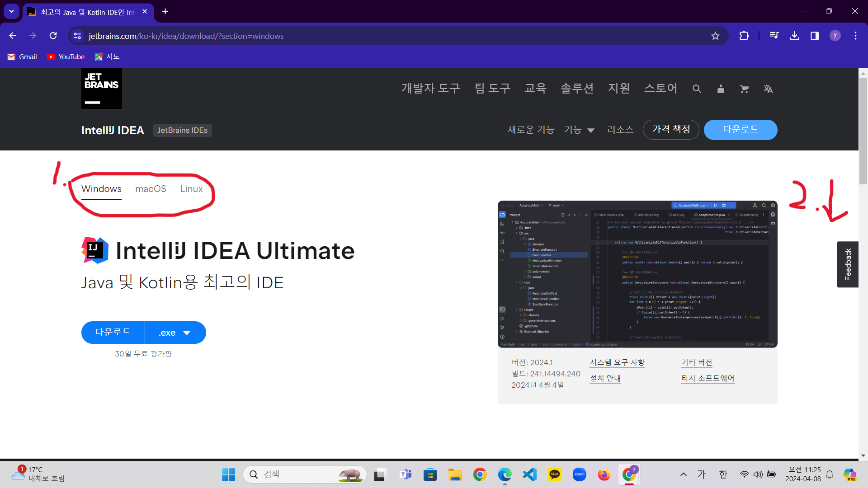Image resolution: width=868 pixels, height=488 pixels.
Task: Open Visual Studio Code from taskbar
Action: point(529,474)
